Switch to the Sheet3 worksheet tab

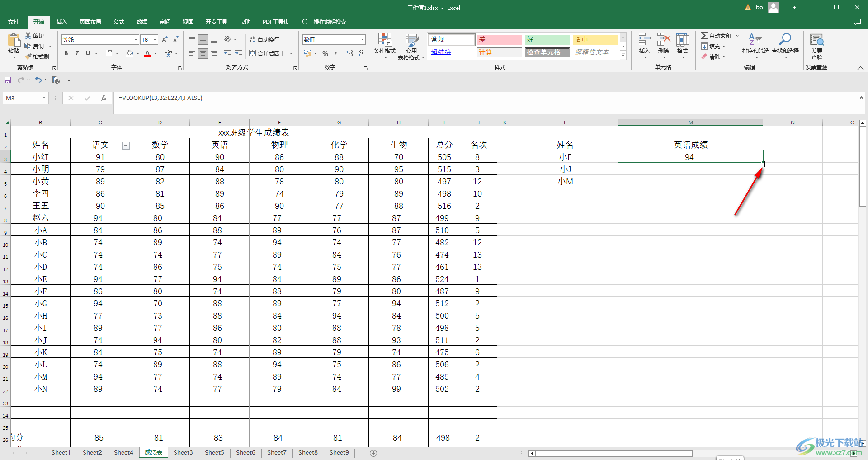(183, 452)
